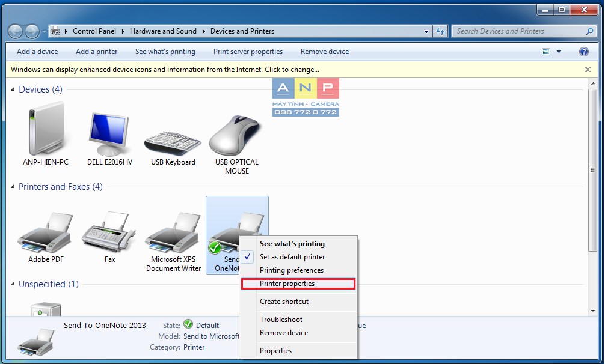Click the Devices (4) group header text

40,89
